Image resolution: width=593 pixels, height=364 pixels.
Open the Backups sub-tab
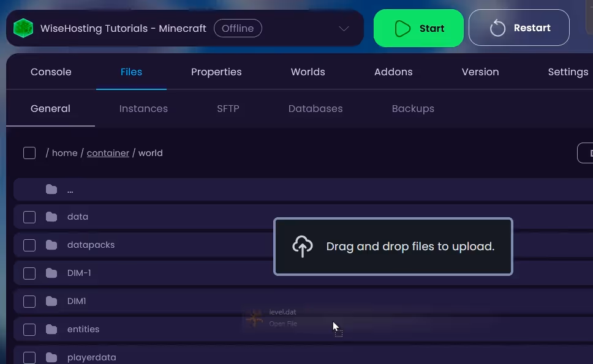(x=413, y=108)
